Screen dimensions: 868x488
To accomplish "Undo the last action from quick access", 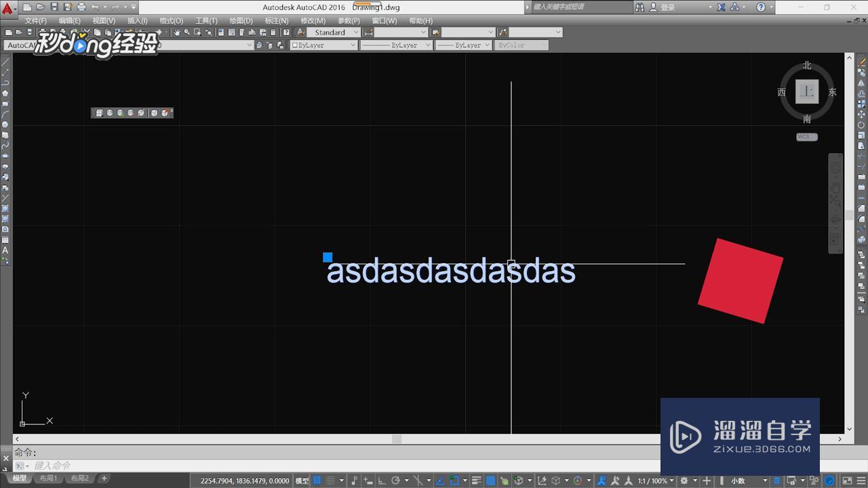I will 95,7.
